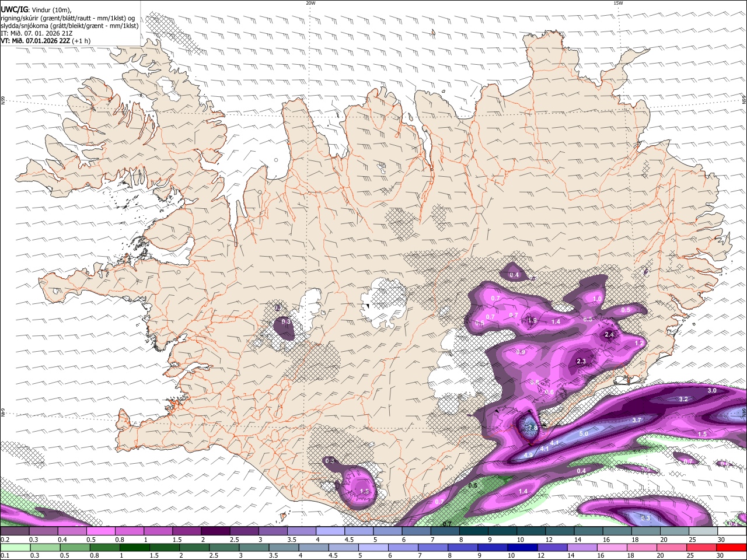Select pale lavender swatch in snow legend
This screenshot has width=747, height=560.
click(x=330, y=531)
